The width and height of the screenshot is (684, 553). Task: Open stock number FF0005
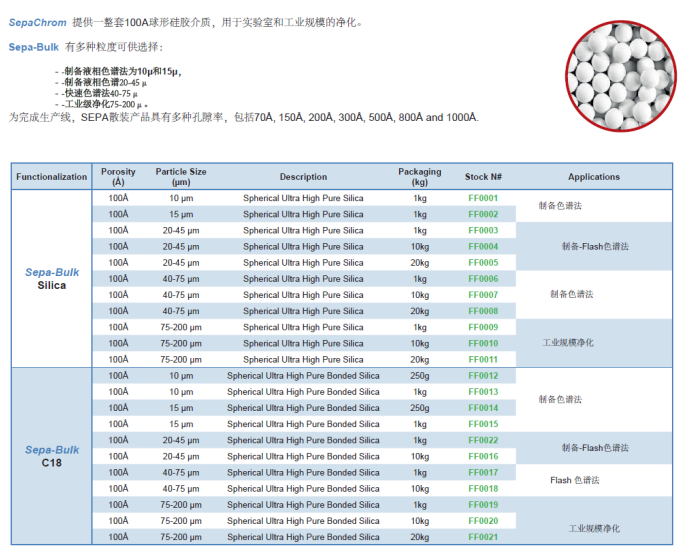(483, 263)
